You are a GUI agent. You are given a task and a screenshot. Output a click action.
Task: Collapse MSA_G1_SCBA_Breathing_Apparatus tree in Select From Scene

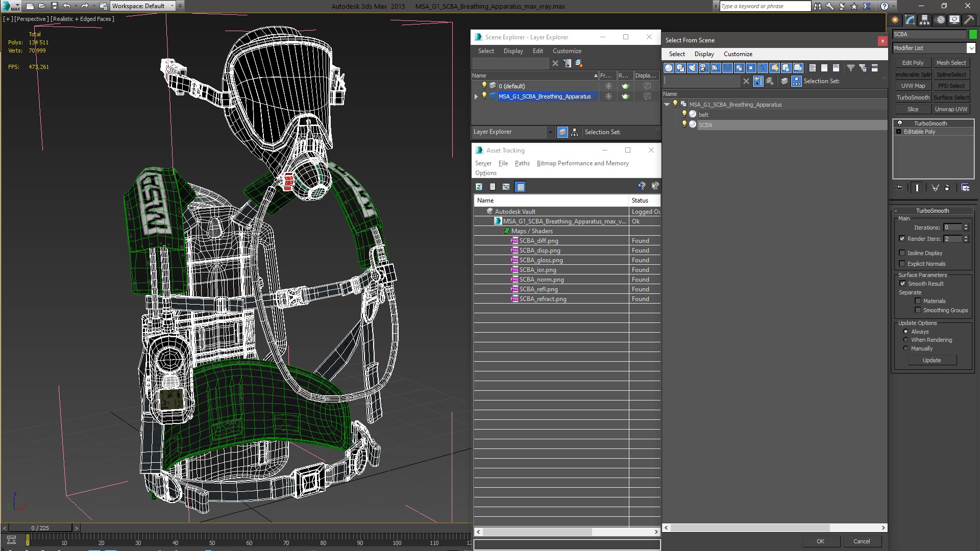click(667, 105)
